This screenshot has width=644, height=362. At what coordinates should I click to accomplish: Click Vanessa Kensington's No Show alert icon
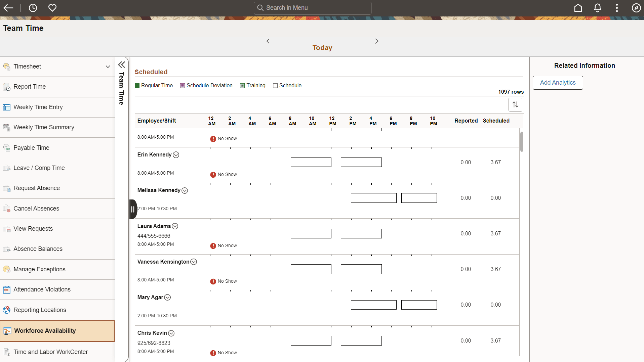[x=213, y=281]
